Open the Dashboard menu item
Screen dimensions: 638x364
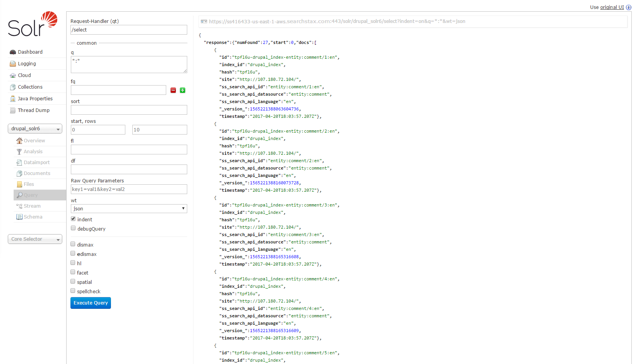click(x=37, y=52)
